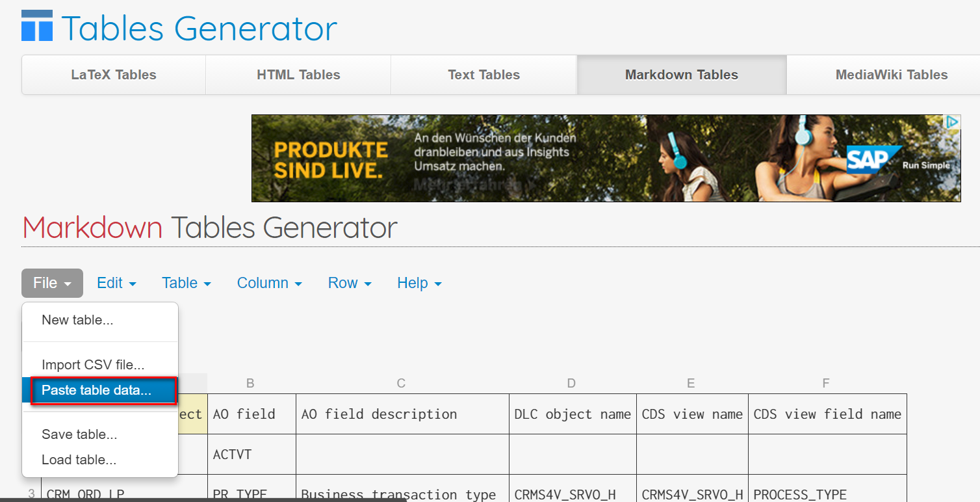Click the 'PROCESS_TYPE' table cell
Image resolution: width=980 pixels, height=502 pixels.
827,489
